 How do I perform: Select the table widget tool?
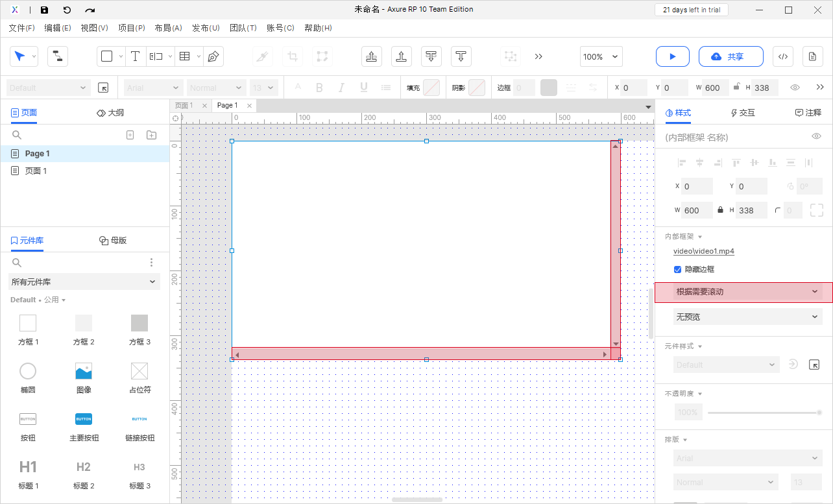[x=184, y=56]
